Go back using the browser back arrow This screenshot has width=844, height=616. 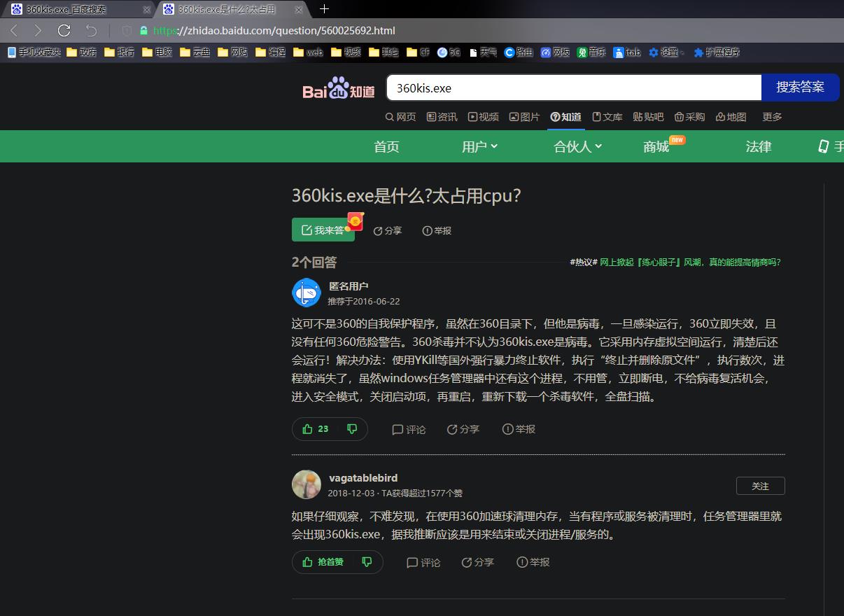click(x=14, y=31)
